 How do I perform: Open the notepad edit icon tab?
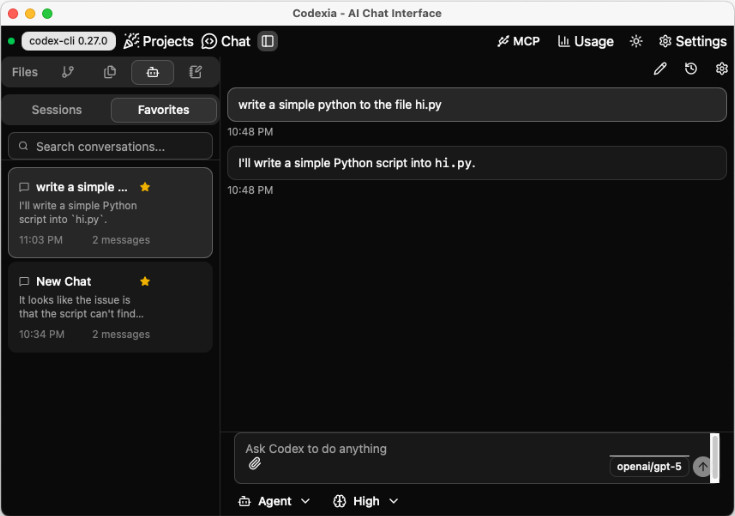pos(195,72)
